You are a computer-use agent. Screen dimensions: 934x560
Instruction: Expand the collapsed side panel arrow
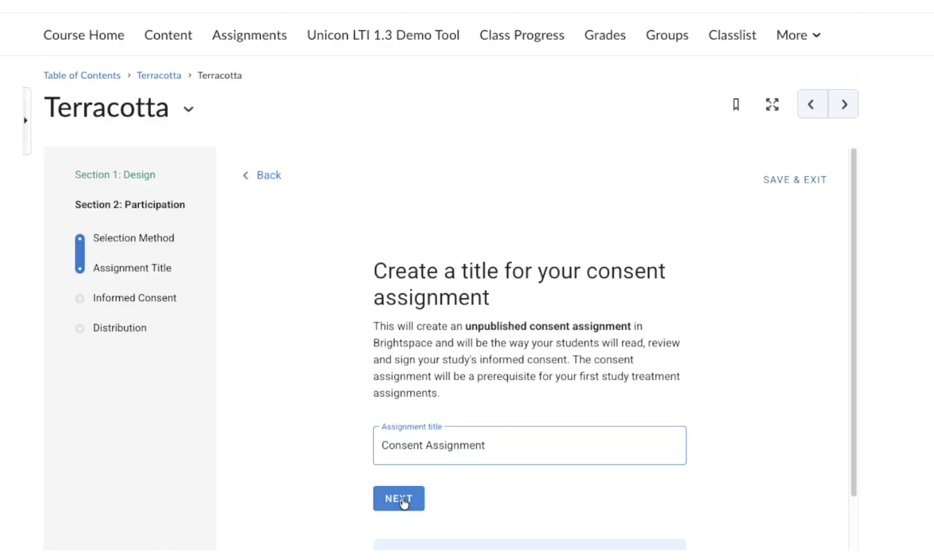[x=26, y=120]
